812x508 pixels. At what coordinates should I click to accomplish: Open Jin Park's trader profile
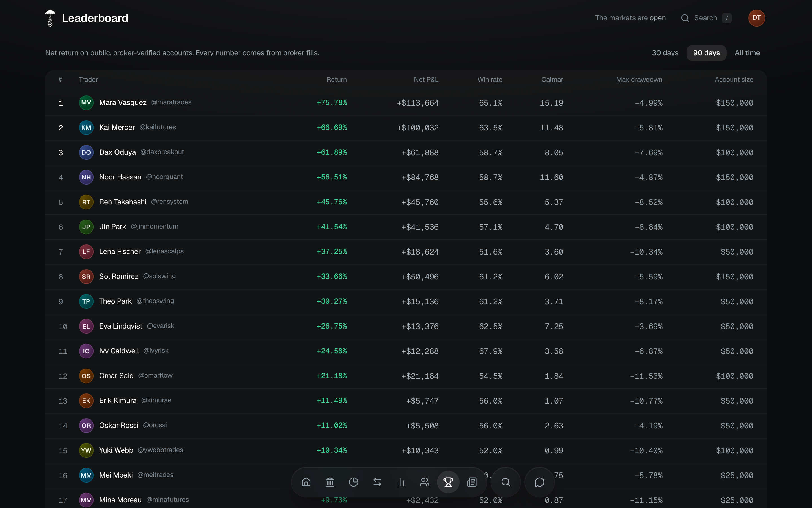click(x=113, y=227)
